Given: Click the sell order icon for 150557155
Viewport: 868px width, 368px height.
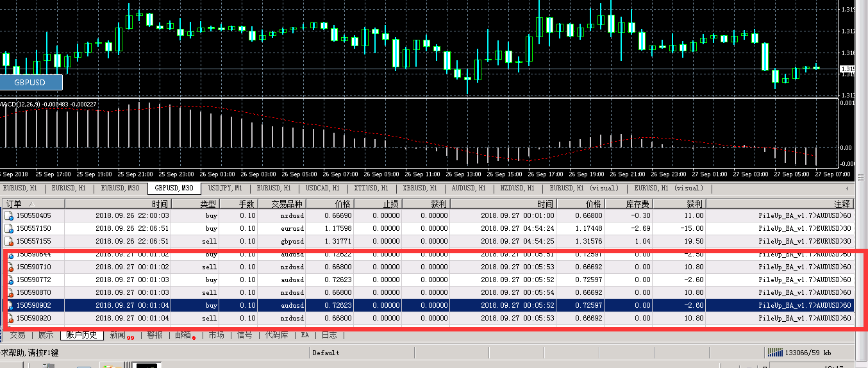Looking at the screenshot, I should point(9,241).
